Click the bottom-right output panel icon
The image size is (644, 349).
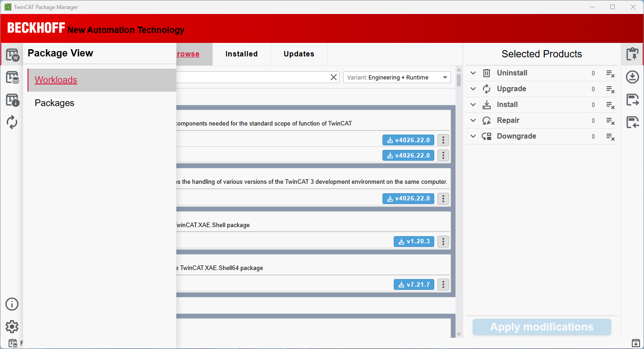point(635,343)
